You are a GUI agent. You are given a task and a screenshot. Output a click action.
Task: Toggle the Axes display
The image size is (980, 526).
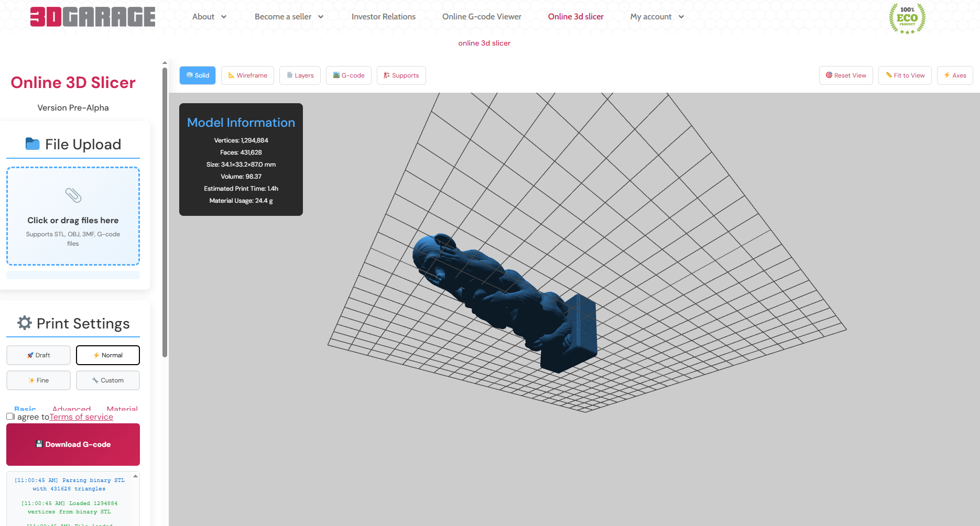tap(954, 75)
